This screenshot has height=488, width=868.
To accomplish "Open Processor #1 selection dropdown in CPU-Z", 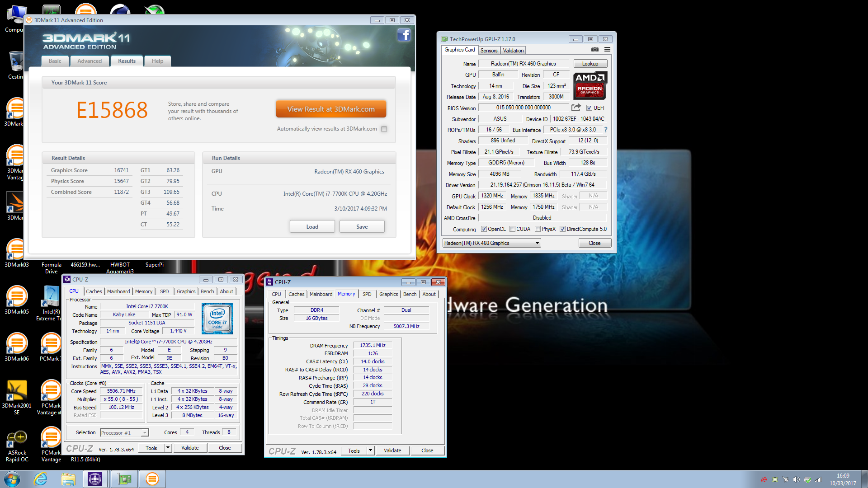I will tap(124, 433).
